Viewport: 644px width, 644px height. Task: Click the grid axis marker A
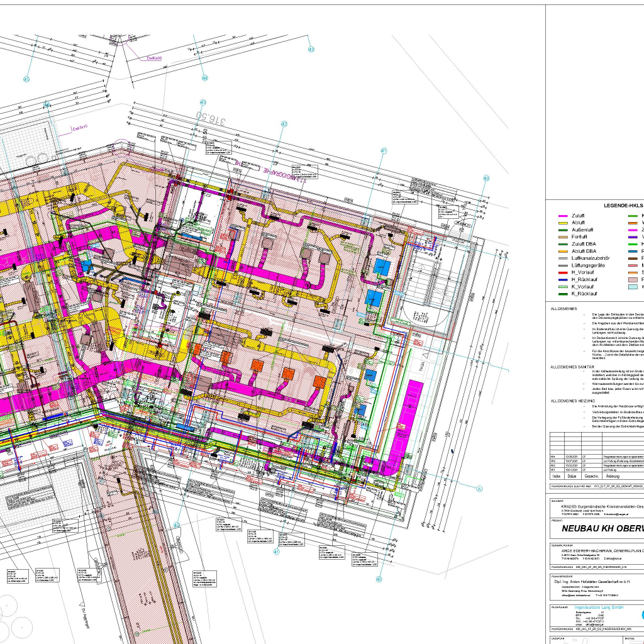[x=479, y=471]
